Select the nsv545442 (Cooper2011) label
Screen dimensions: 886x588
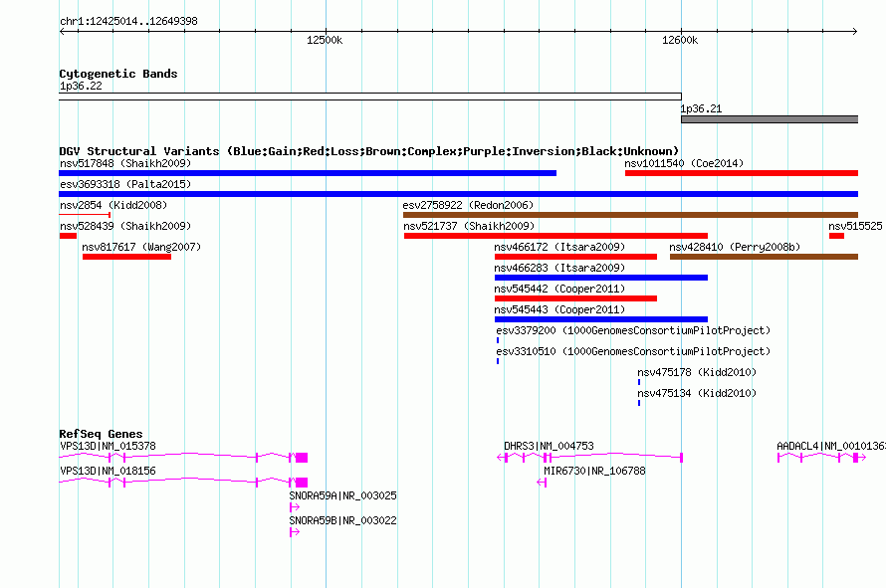[559, 289]
